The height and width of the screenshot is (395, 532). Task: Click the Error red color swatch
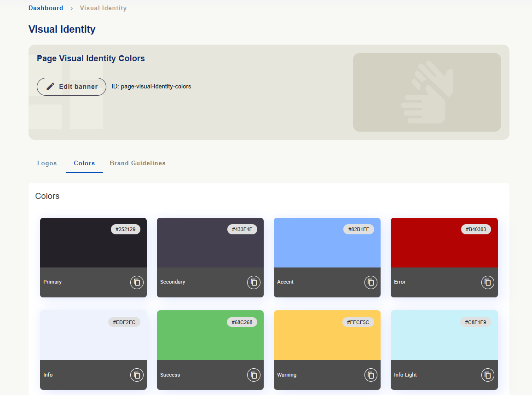[x=444, y=243]
